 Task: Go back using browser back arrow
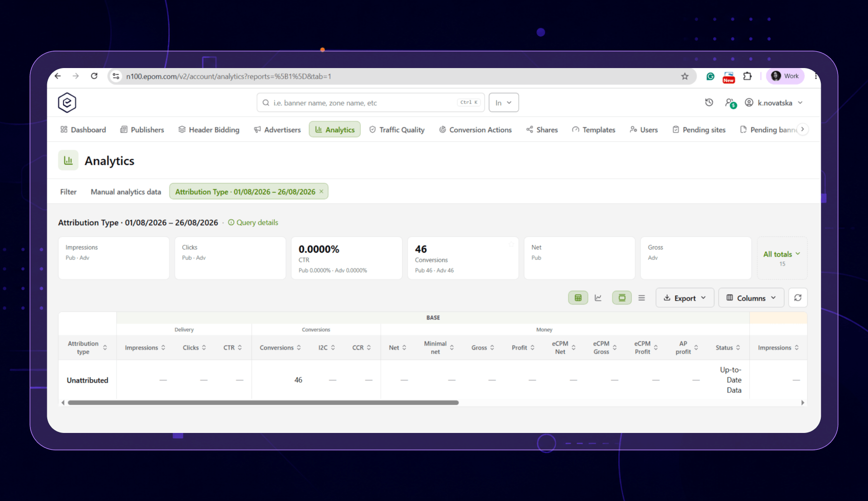point(58,76)
